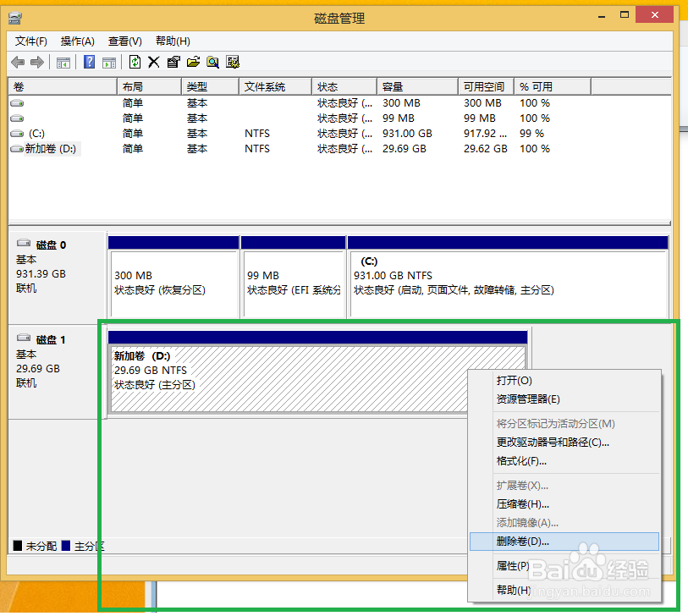The height and width of the screenshot is (616, 688).
Task: Click the magnifier search toolbar icon
Action: click(214, 61)
